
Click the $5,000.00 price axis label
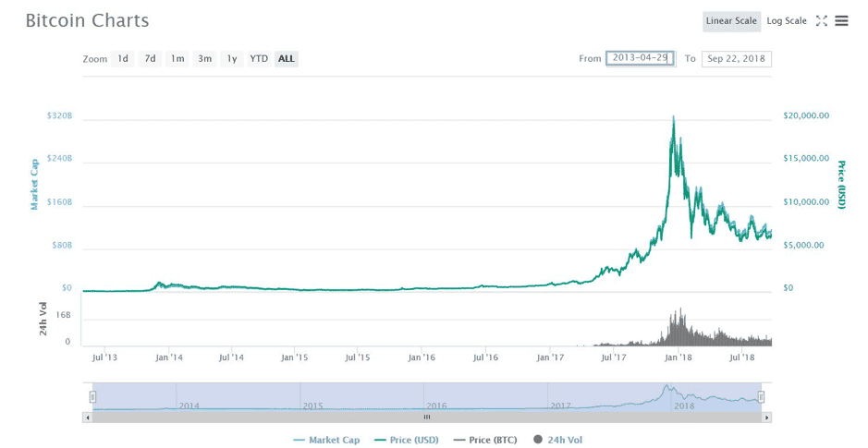[804, 245]
